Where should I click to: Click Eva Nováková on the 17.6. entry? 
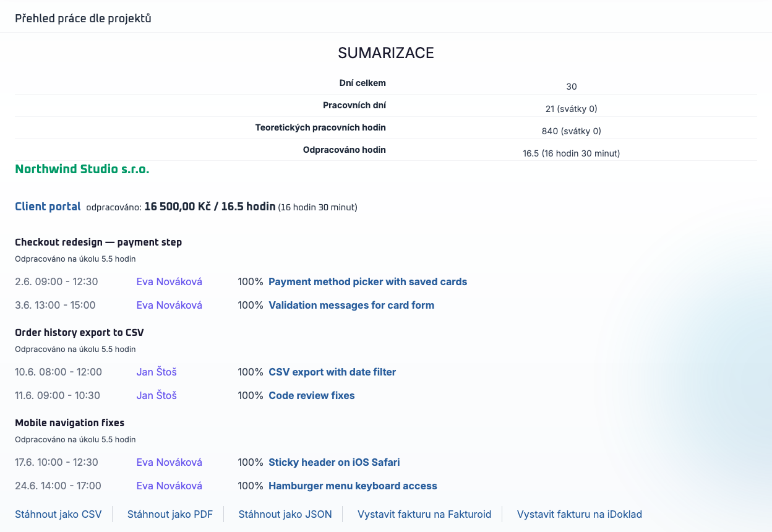(x=169, y=463)
